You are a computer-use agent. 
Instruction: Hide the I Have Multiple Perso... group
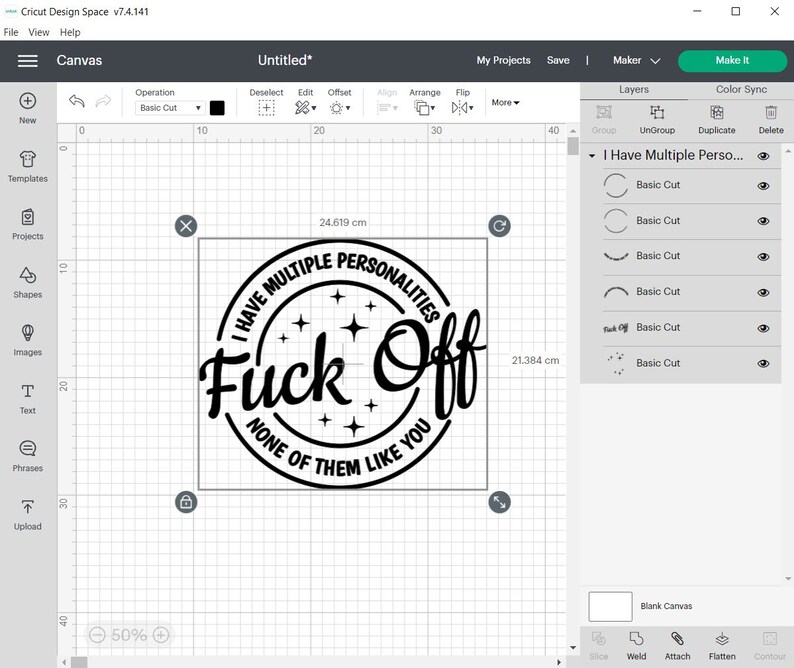click(x=763, y=156)
